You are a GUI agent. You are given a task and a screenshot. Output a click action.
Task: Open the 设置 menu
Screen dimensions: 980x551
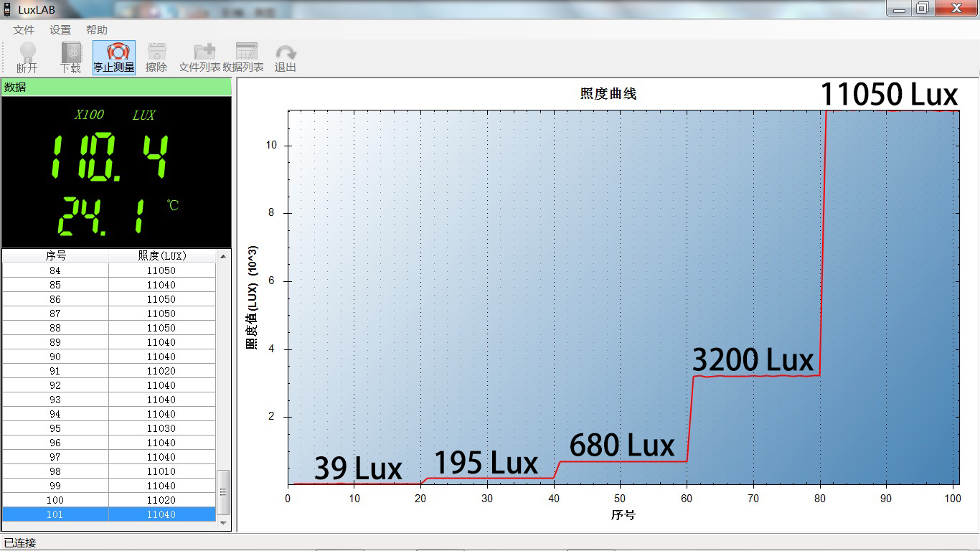click(60, 30)
